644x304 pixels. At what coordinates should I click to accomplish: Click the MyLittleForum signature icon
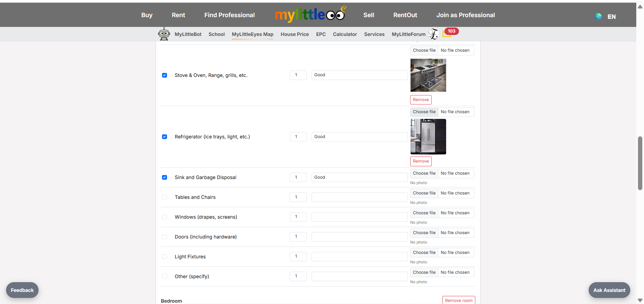tap(433, 34)
